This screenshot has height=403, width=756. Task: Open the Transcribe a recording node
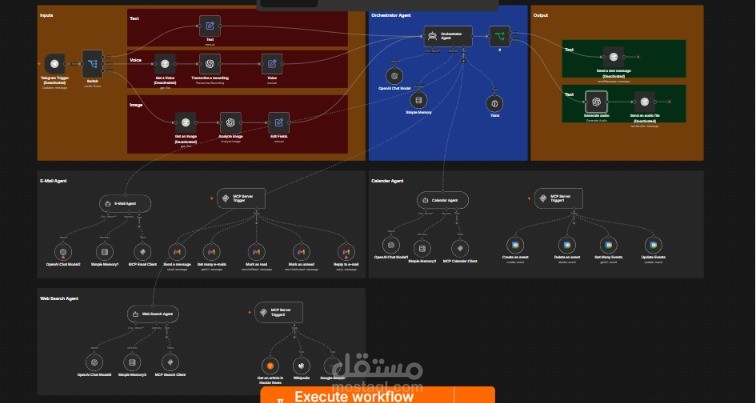pyautogui.click(x=210, y=64)
